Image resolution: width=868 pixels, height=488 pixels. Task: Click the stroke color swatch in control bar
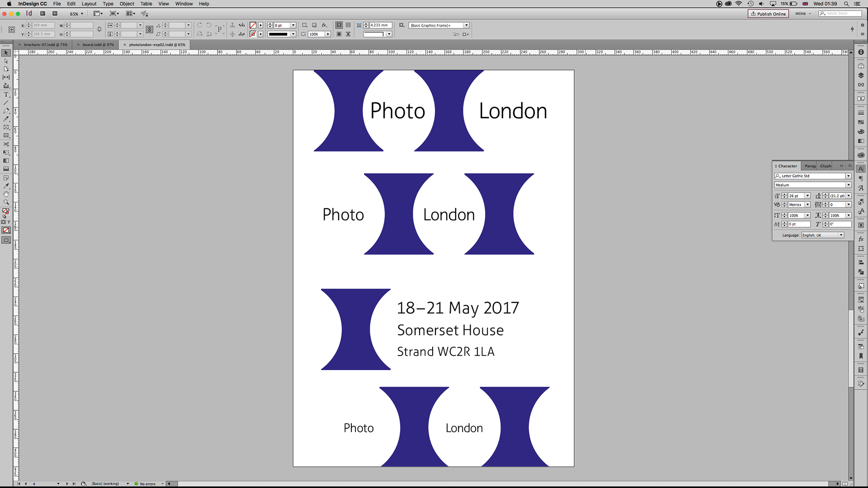(x=253, y=34)
